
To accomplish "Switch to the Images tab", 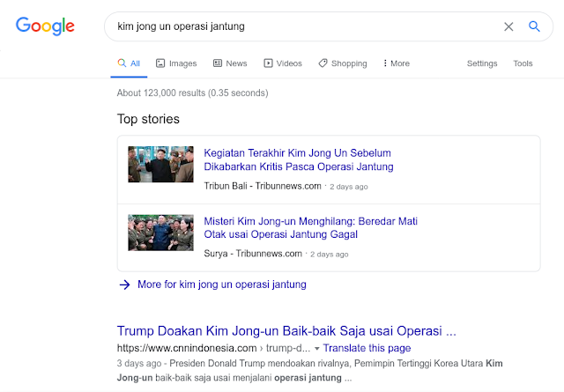I will (176, 63).
